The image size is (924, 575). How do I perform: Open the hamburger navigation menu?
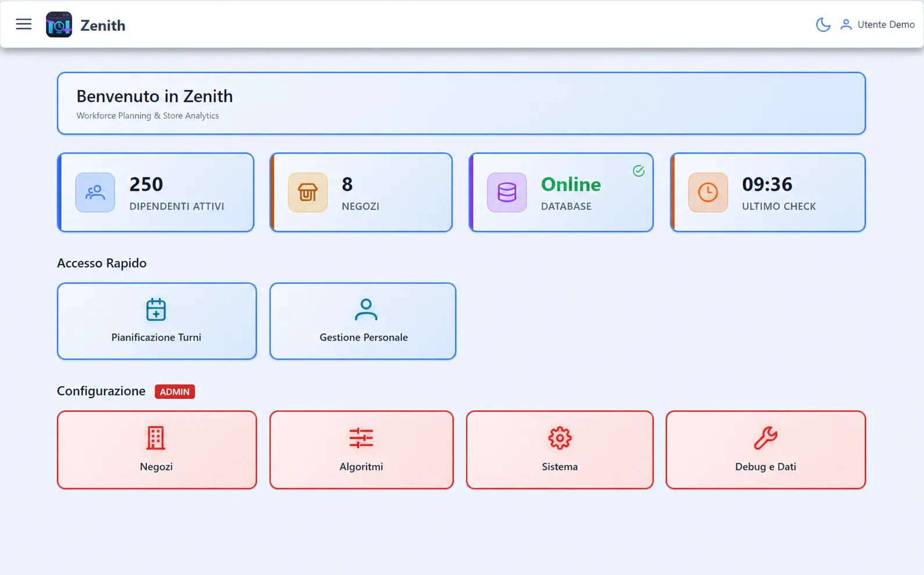(x=24, y=24)
